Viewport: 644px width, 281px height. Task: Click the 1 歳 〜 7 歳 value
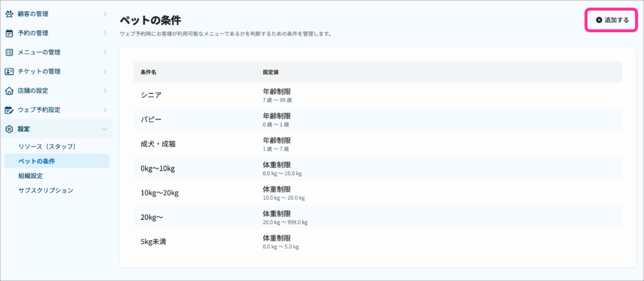(275, 149)
